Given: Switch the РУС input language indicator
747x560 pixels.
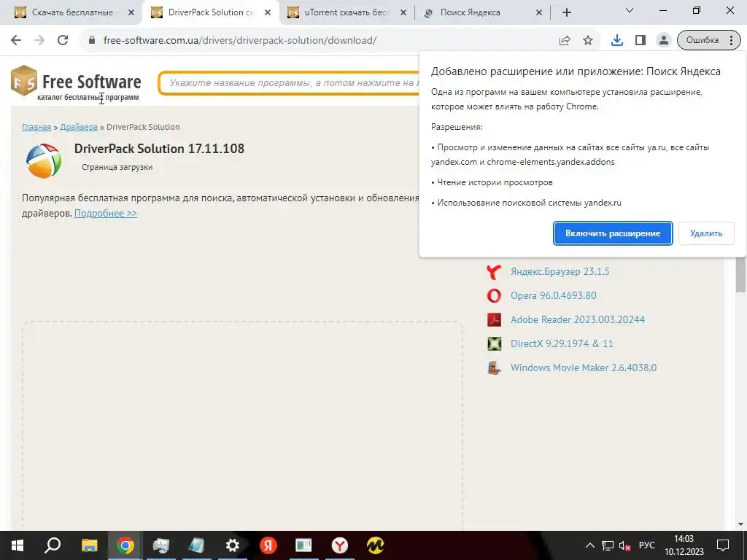Looking at the screenshot, I should coord(646,545).
